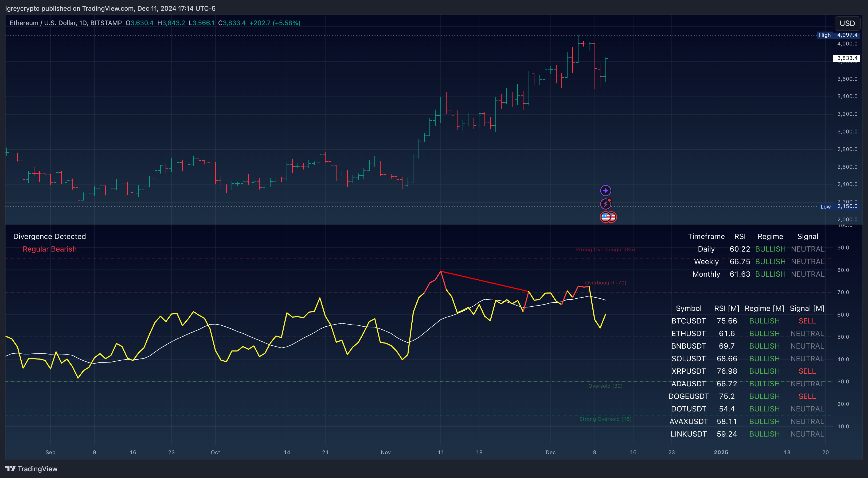The image size is (868, 478).
Task: Click the published header text
Action: click(x=110, y=9)
